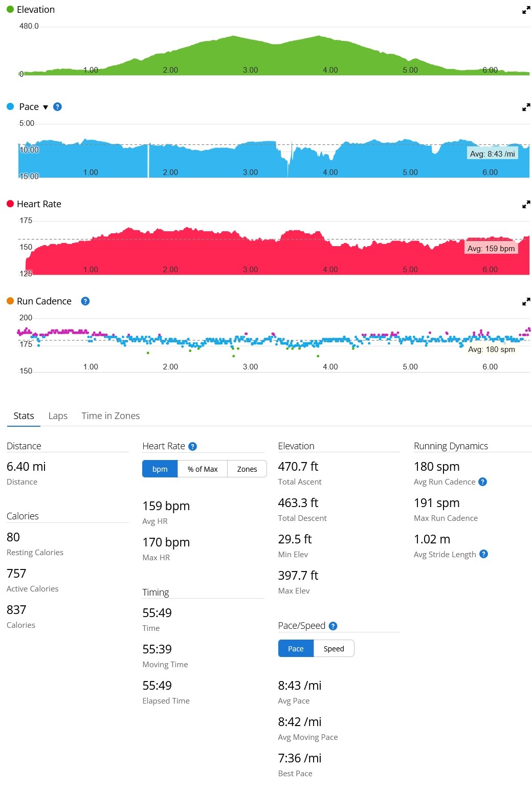Expand the Heart Rate chart to fullscreen
532x789 pixels.
(526, 204)
